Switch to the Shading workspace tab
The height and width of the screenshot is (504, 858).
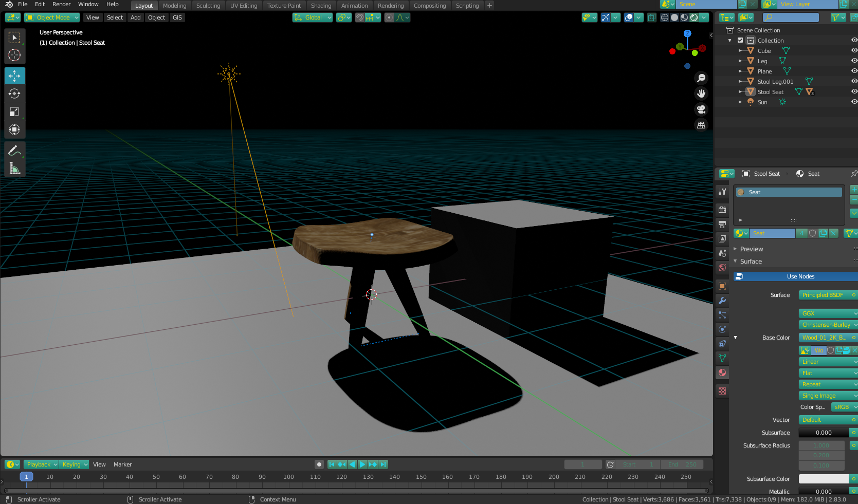(x=321, y=6)
